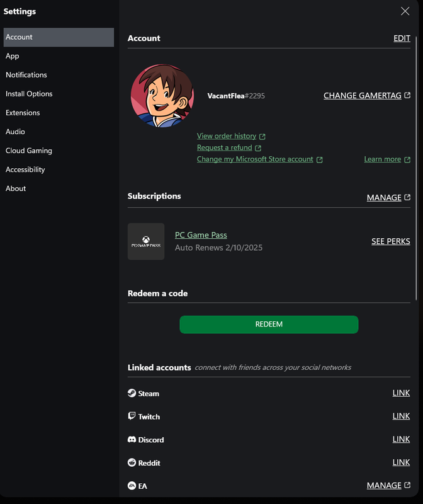Click external-link icon beside Request a refund
This screenshot has width=423, height=504.
click(258, 148)
